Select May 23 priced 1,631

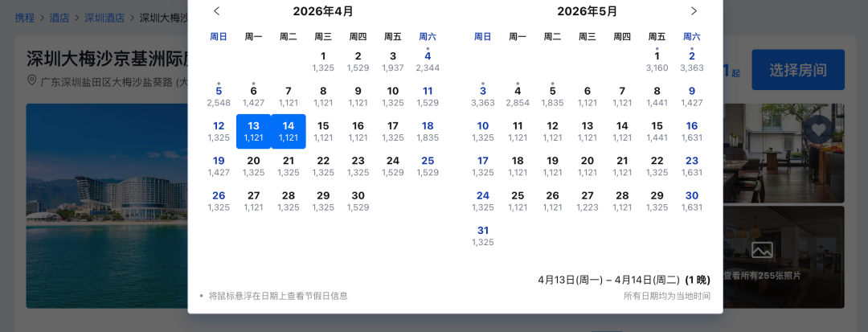(x=692, y=166)
